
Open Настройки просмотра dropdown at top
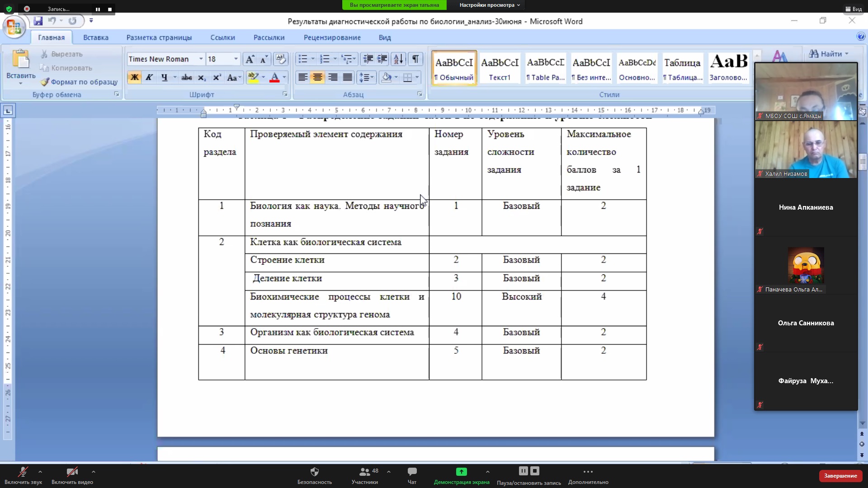[490, 5]
